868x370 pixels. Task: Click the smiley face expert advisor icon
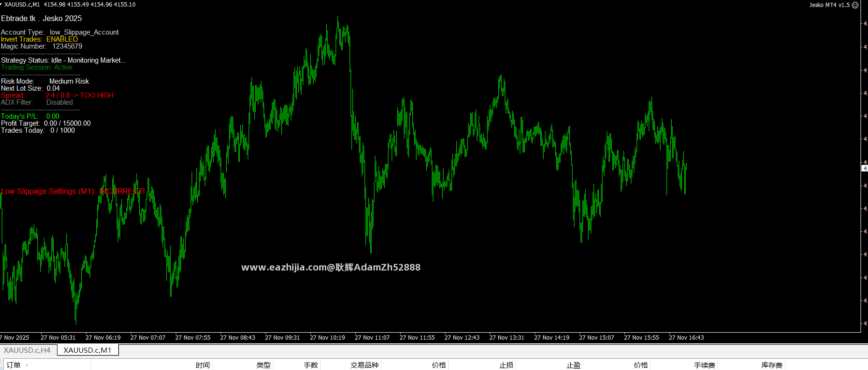click(855, 5)
